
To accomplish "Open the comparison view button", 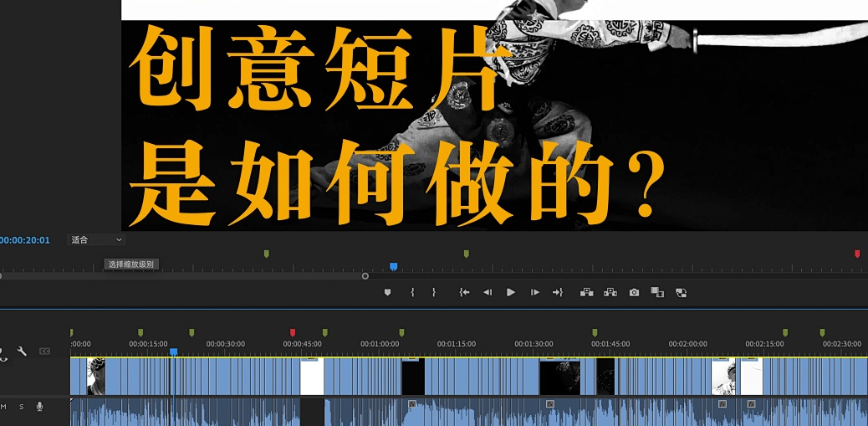I will tap(657, 292).
